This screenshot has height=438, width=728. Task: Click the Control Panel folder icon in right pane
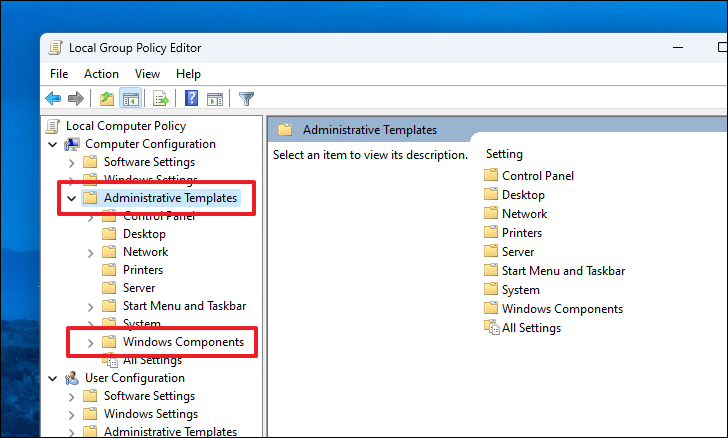tap(491, 176)
